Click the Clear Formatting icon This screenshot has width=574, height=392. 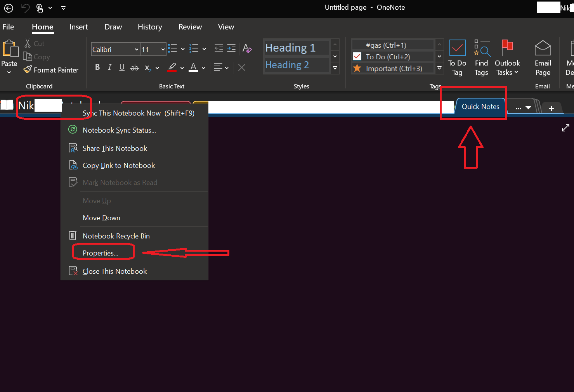click(x=247, y=48)
